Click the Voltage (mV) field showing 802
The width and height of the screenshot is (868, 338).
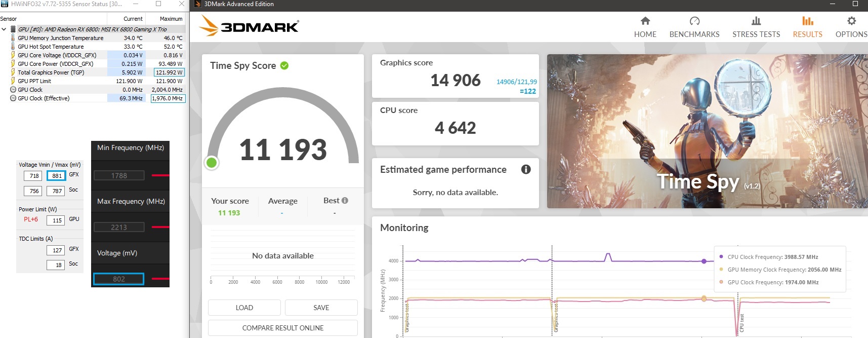(119, 279)
